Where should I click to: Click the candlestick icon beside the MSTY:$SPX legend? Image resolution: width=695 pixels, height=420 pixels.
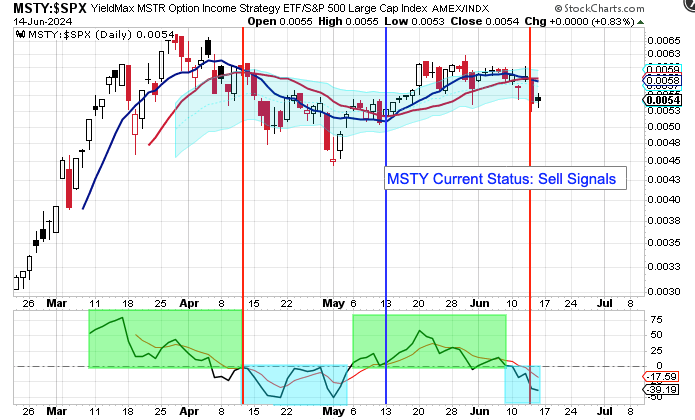click(x=21, y=35)
